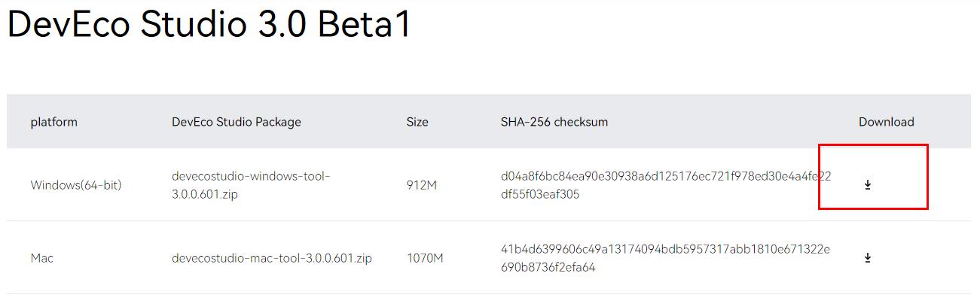This screenshot has height=304, width=980.
Task: Click the 'Windows(64-bit)' platform cell
Action: 76,185
